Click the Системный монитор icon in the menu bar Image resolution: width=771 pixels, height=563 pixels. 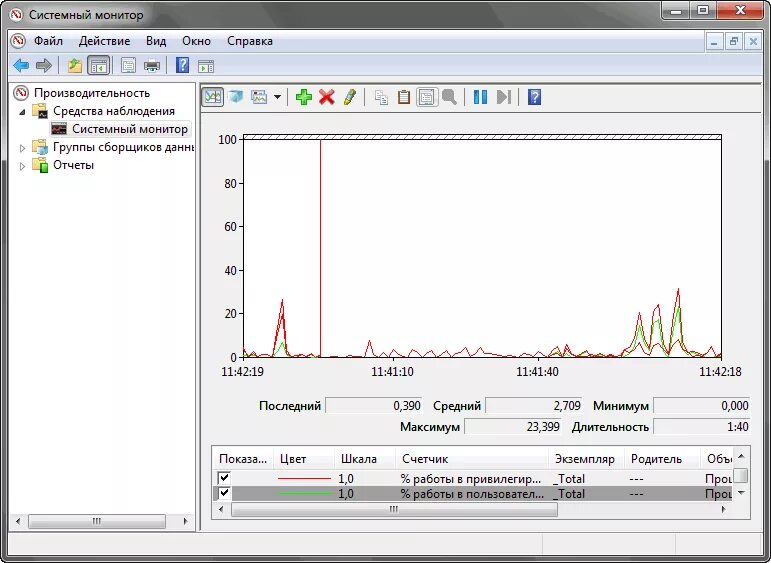18,41
